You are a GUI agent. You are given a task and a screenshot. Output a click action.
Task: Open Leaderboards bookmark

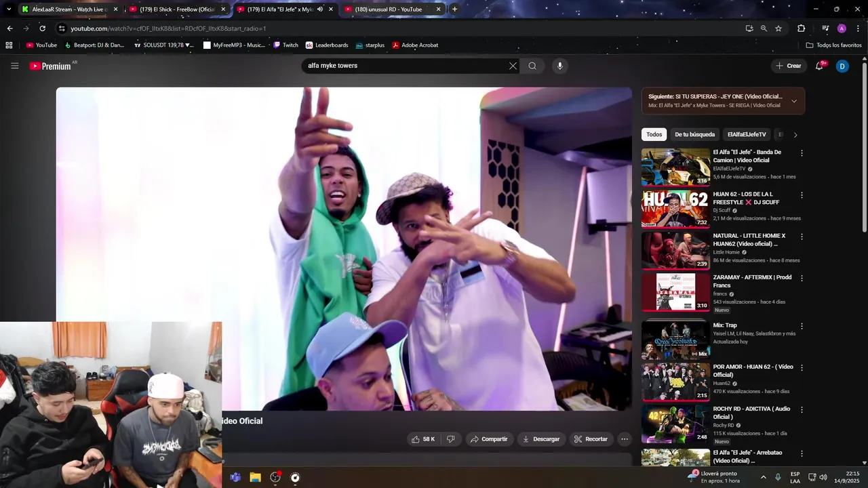click(327, 45)
